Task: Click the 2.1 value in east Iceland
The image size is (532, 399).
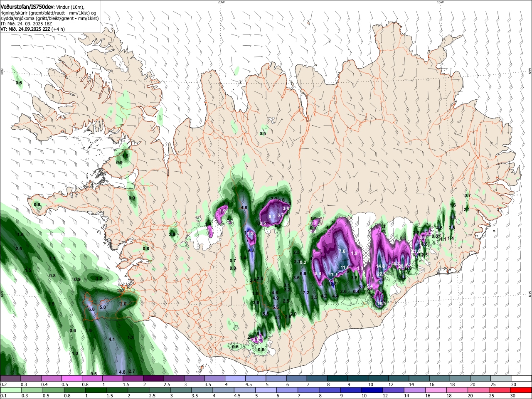Action: [466, 210]
